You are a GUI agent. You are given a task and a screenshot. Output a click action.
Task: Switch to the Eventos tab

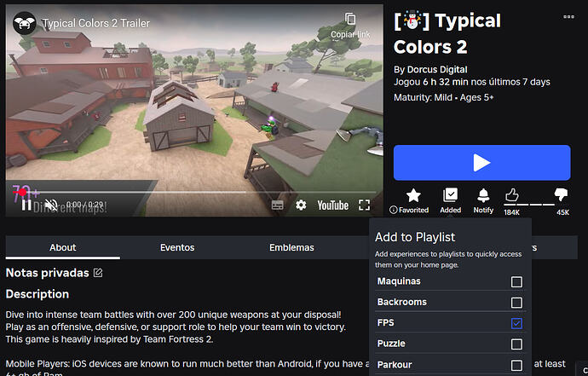[x=177, y=247]
